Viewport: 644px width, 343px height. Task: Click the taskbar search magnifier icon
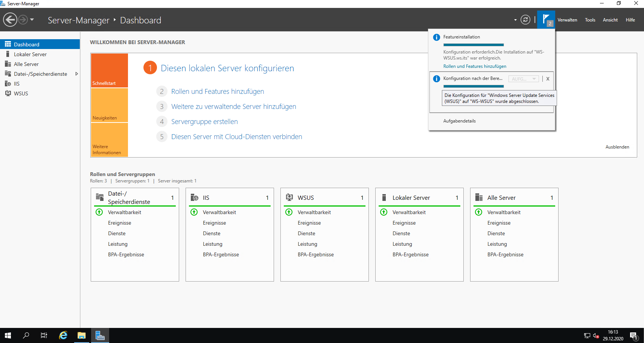(26, 335)
